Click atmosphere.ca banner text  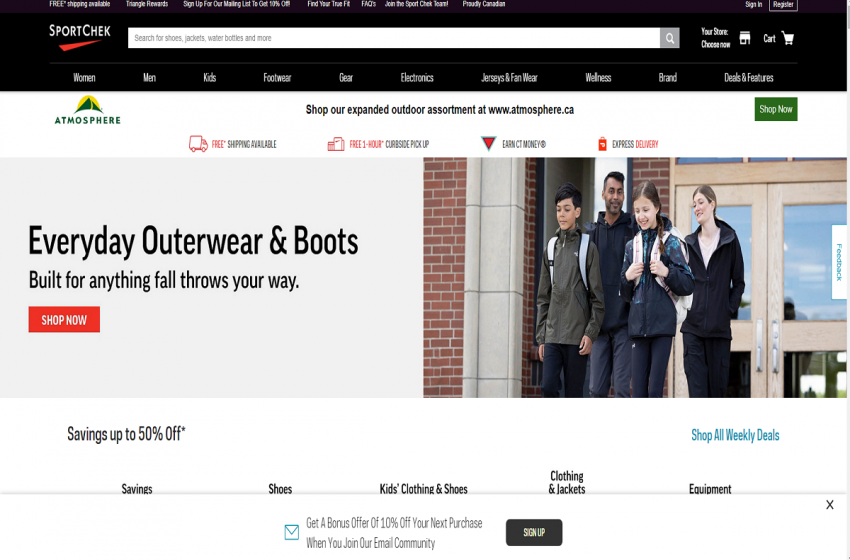coord(440,110)
